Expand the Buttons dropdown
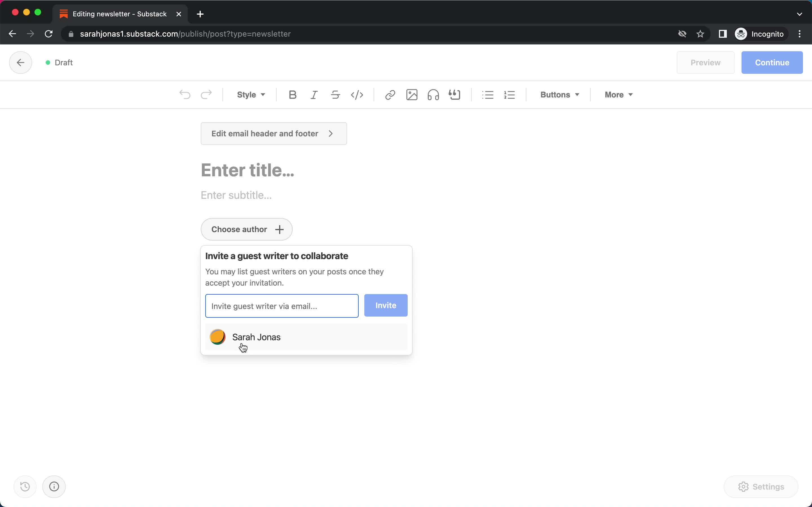Viewport: 812px width, 507px height. click(559, 95)
